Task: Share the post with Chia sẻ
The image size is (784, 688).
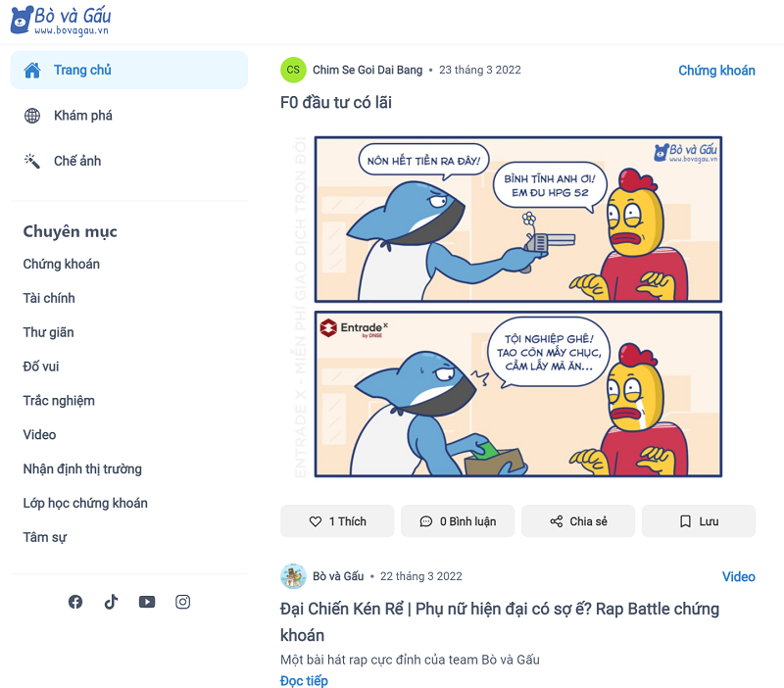Action: coord(578,521)
